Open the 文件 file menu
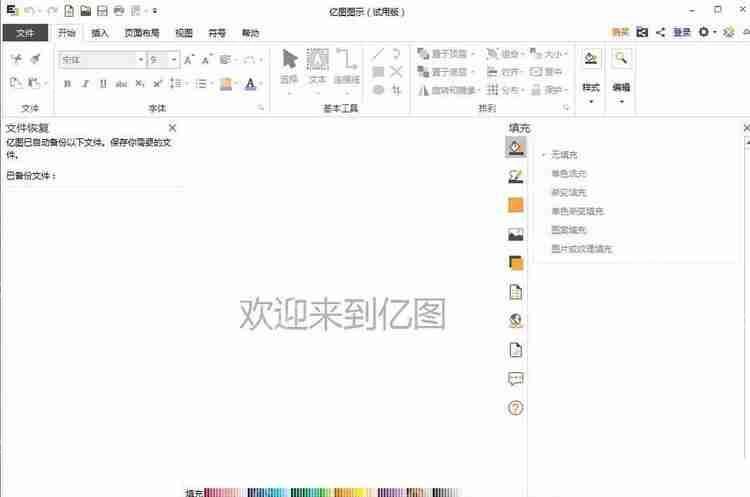Image resolution: width=750 pixels, height=497 pixels. [25, 33]
